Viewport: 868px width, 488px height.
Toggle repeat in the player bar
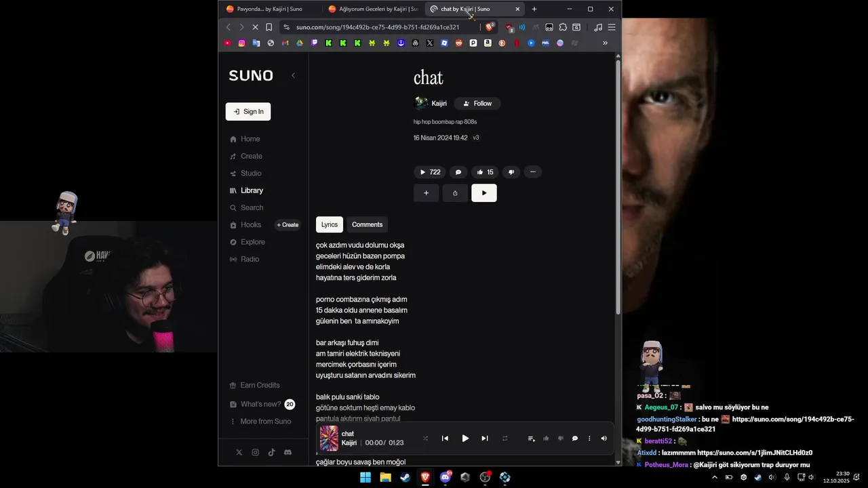(505, 439)
